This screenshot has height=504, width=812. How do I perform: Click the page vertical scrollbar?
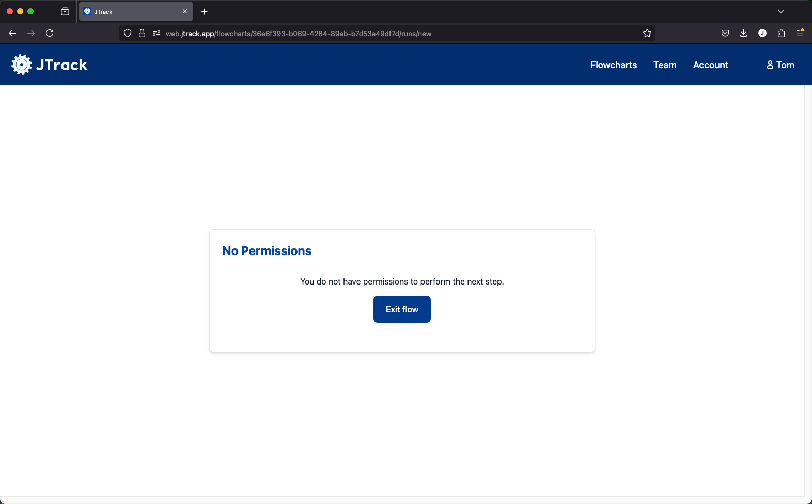point(808,291)
